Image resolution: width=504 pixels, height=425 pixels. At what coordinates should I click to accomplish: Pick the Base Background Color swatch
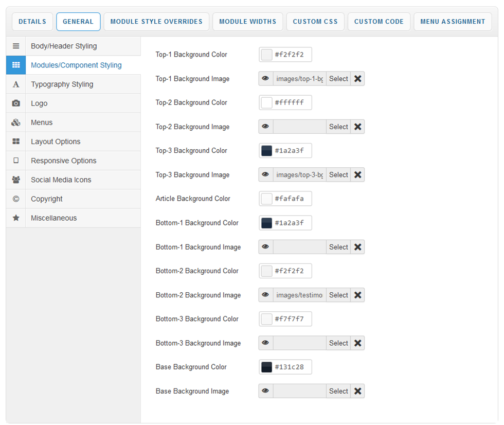pyautogui.click(x=266, y=367)
